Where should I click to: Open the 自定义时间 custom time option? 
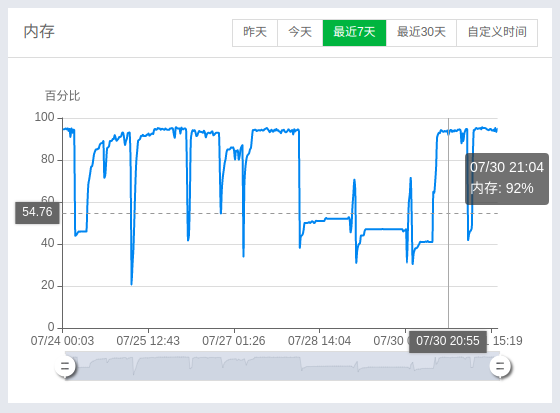tap(497, 33)
